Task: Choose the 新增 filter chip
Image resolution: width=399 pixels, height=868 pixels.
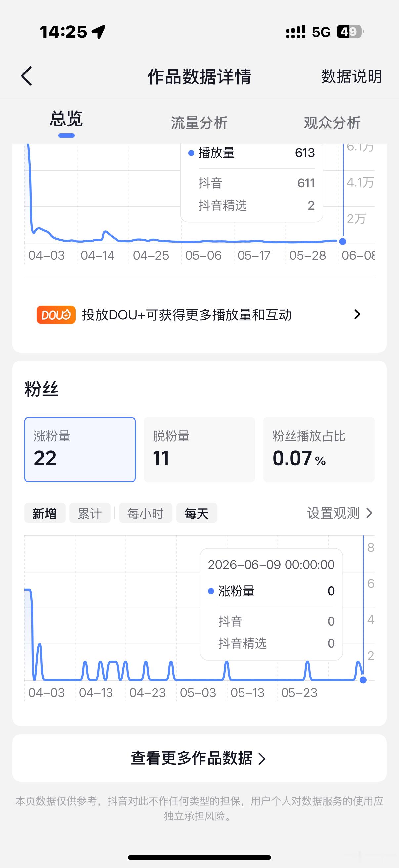Action: pos(45,513)
